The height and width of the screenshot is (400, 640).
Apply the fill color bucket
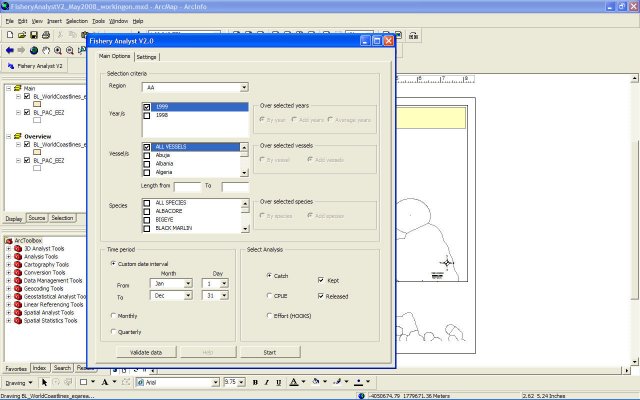coord(316,382)
